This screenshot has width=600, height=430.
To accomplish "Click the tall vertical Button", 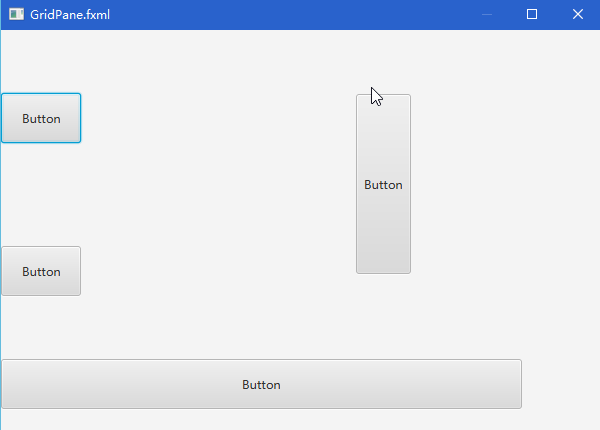I will [383, 184].
